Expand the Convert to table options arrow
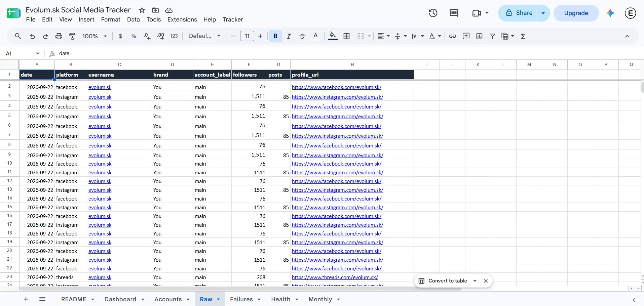This screenshot has height=306, width=644. pyautogui.click(x=475, y=281)
